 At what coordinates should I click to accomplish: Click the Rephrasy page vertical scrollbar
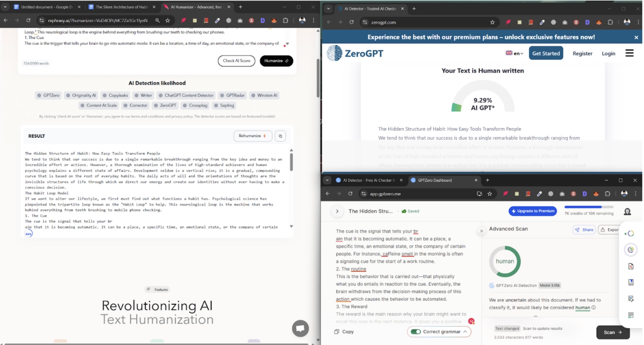[318, 78]
